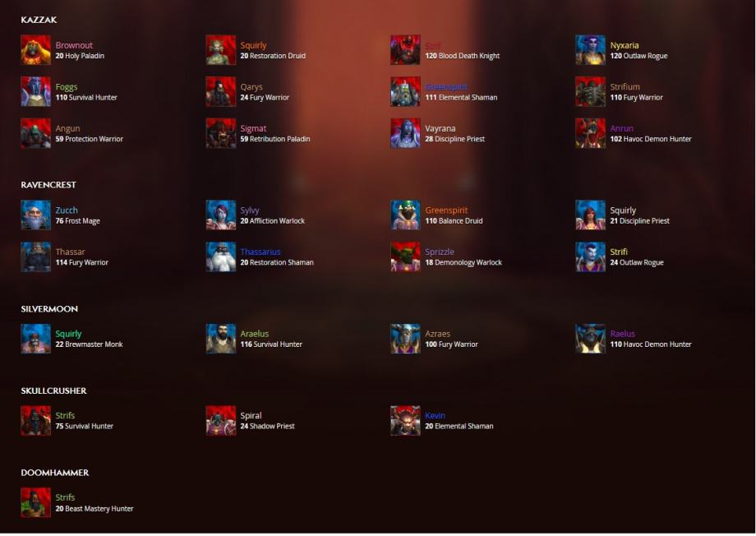Open the Skullcrusher Survival Hunter Strifs avatar

coord(35,421)
